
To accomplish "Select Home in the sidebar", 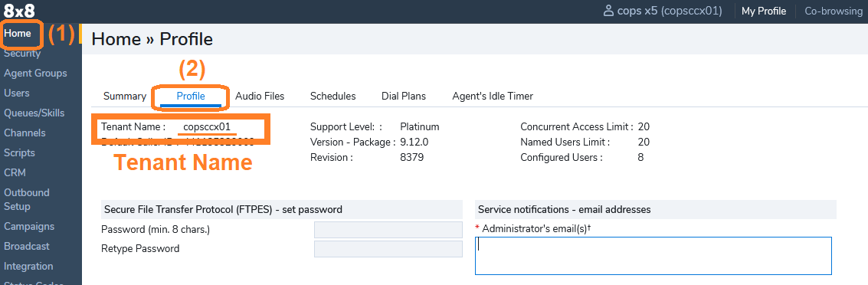I will tap(18, 33).
